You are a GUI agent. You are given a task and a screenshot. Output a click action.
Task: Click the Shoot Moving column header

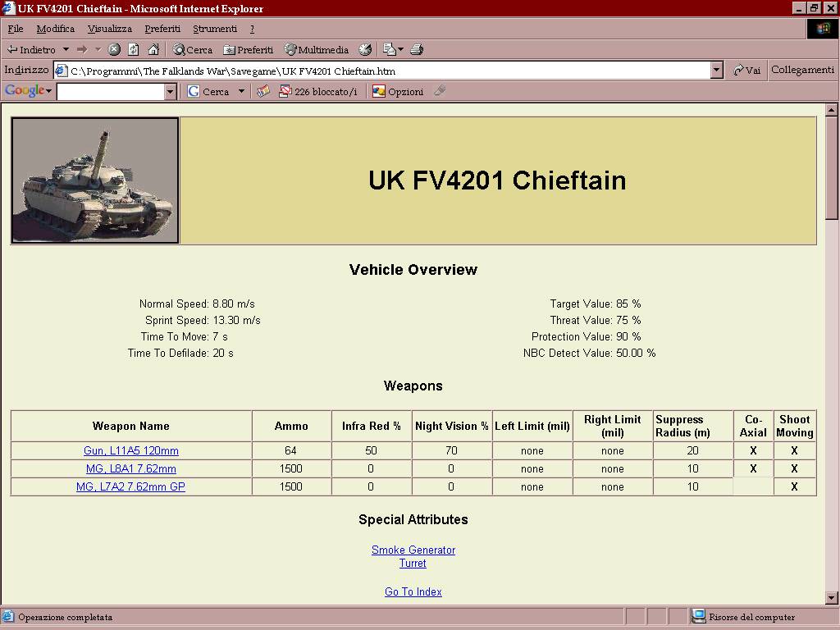point(794,427)
